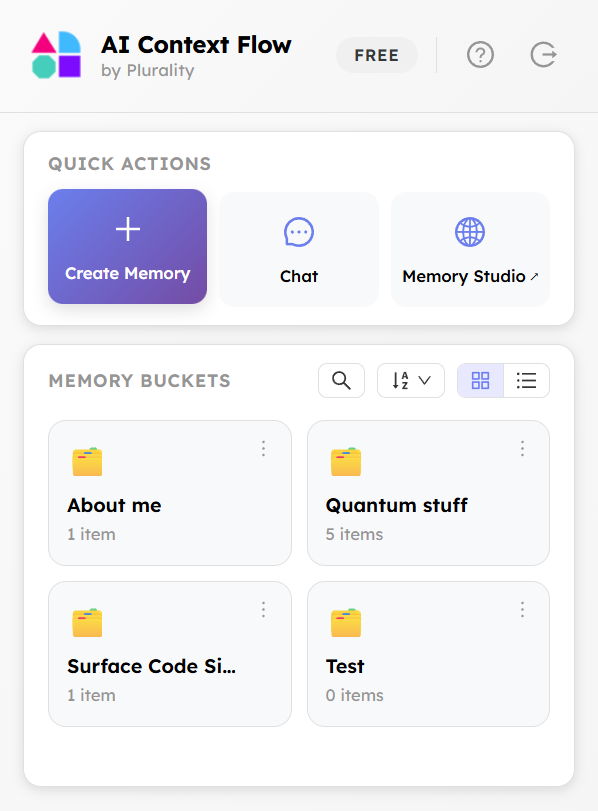Toggle the FREE plan badge

pos(377,55)
